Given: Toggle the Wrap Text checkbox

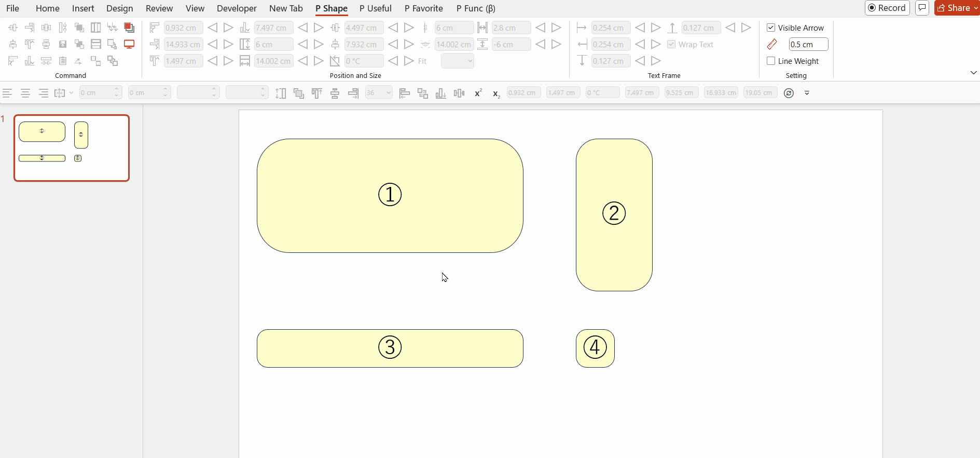Looking at the screenshot, I should tap(671, 44).
